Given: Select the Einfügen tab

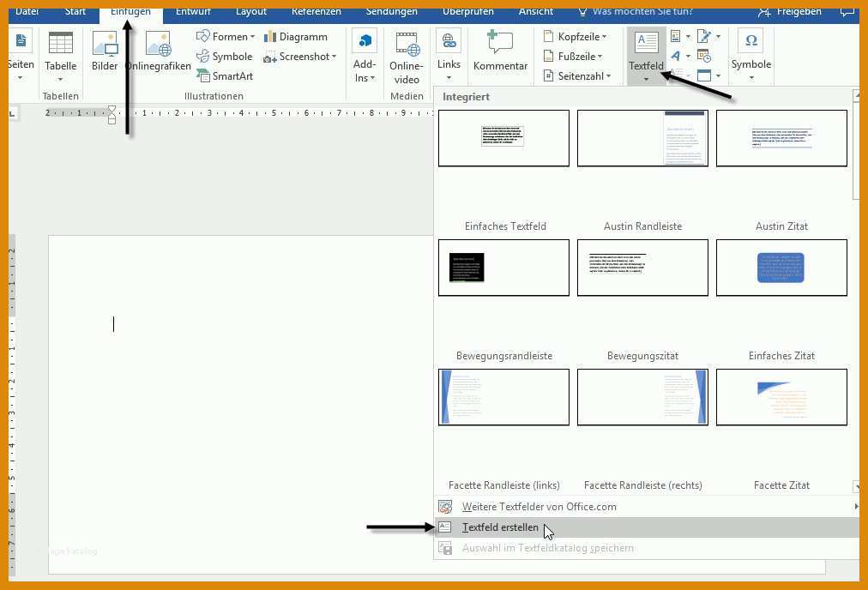Looking at the screenshot, I should click(130, 12).
